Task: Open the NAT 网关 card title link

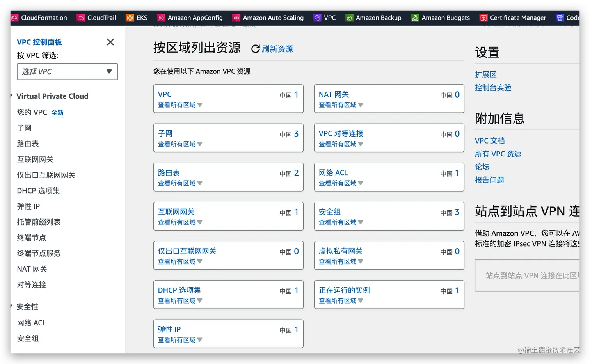Action: (334, 94)
